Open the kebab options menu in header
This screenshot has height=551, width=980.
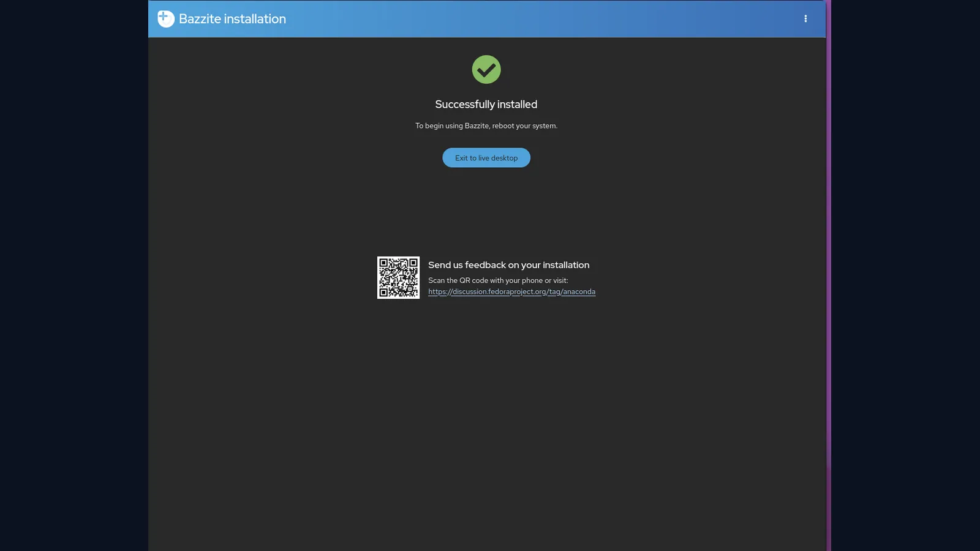805,19
